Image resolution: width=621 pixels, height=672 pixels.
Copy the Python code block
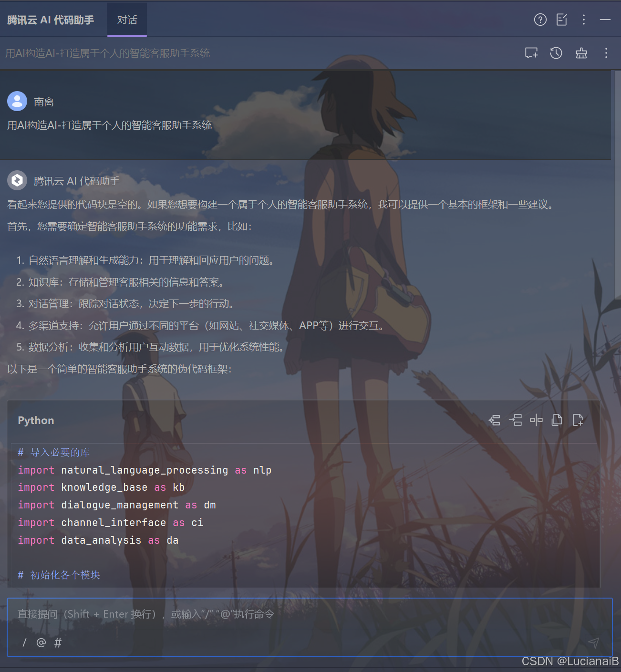pyautogui.click(x=557, y=420)
